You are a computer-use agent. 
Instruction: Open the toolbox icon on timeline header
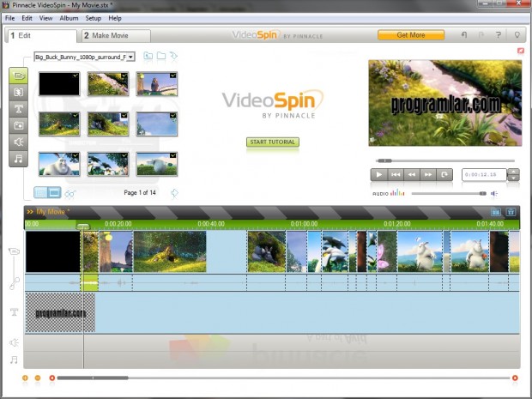tap(511, 212)
